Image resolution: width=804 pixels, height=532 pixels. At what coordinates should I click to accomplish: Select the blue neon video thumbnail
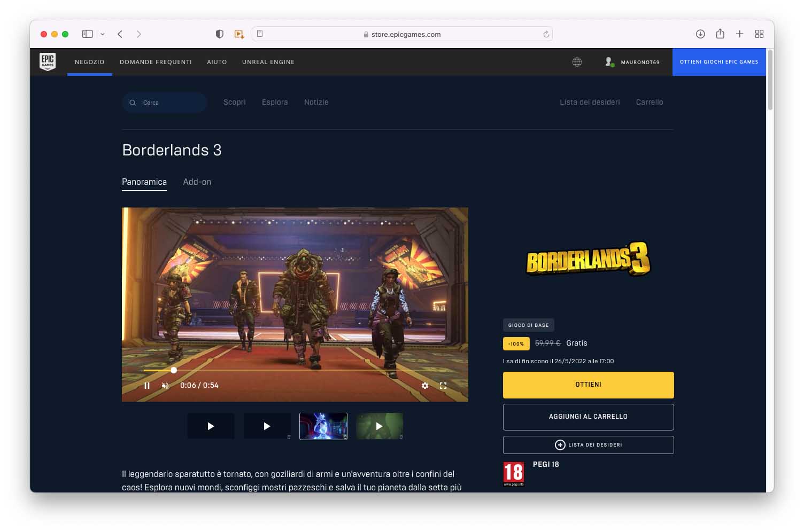[323, 426]
